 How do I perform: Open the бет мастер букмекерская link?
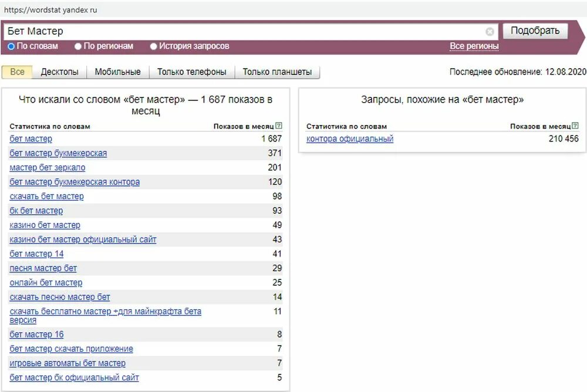(x=58, y=153)
